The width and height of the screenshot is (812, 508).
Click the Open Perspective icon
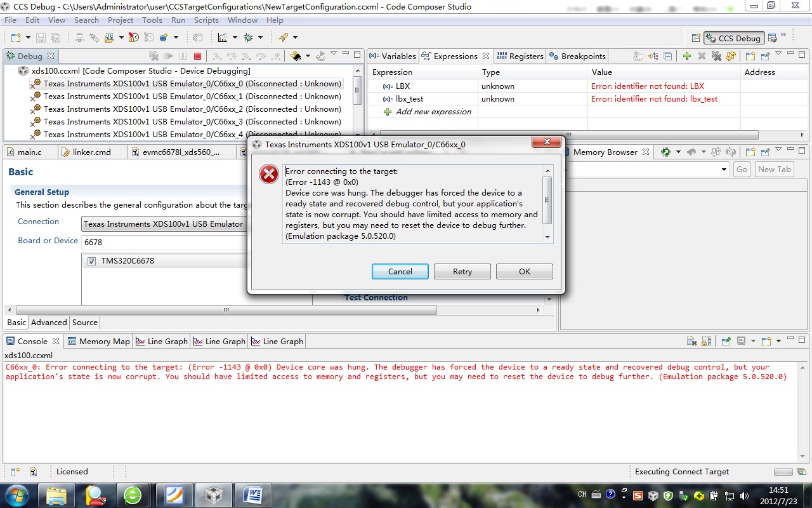696,38
